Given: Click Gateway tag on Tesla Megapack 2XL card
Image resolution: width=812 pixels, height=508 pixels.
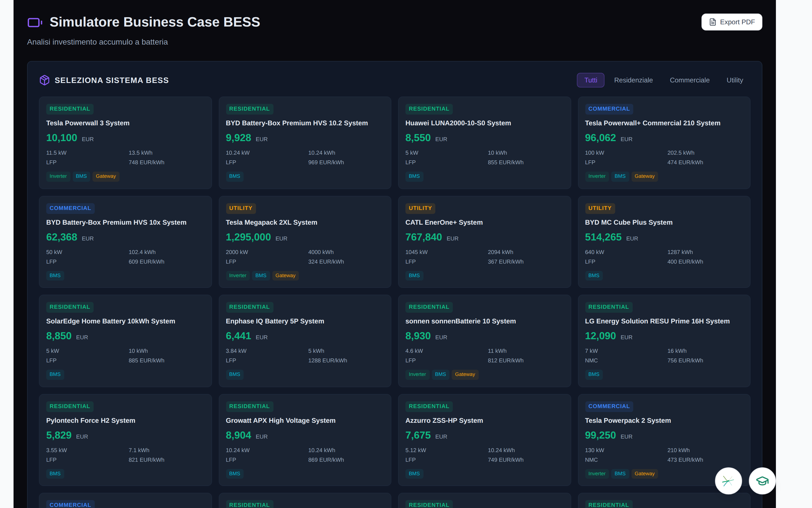Looking at the screenshot, I should pyautogui.click(x=285, y=275).
